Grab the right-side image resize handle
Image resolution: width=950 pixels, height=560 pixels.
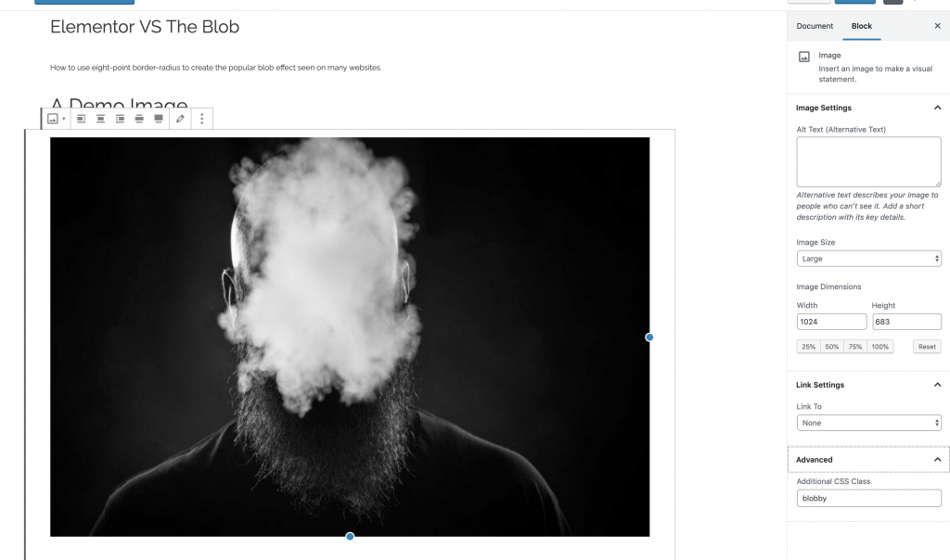648,337
